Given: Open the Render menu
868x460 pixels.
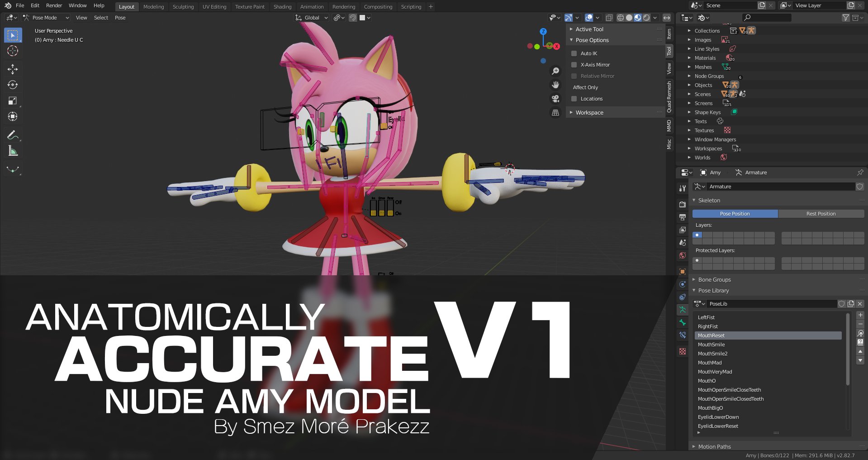Looking at the screenshot, I should click(x=54, y=5).
